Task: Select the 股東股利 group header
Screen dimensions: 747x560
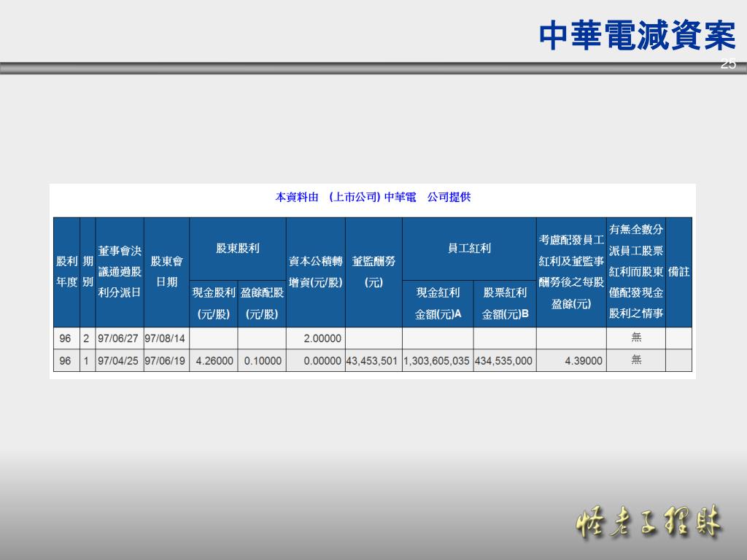Action: 238,249
